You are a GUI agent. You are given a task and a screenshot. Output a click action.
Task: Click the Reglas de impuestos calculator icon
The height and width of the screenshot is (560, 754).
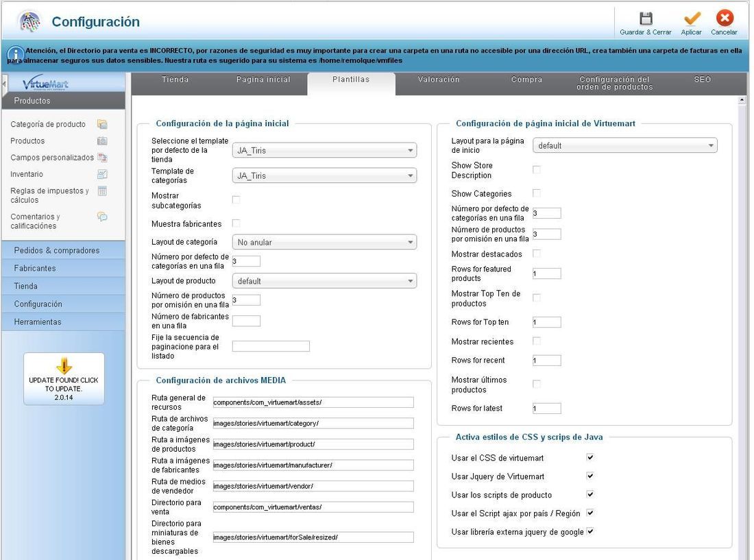pyautogui.click(x=102, y=191)
